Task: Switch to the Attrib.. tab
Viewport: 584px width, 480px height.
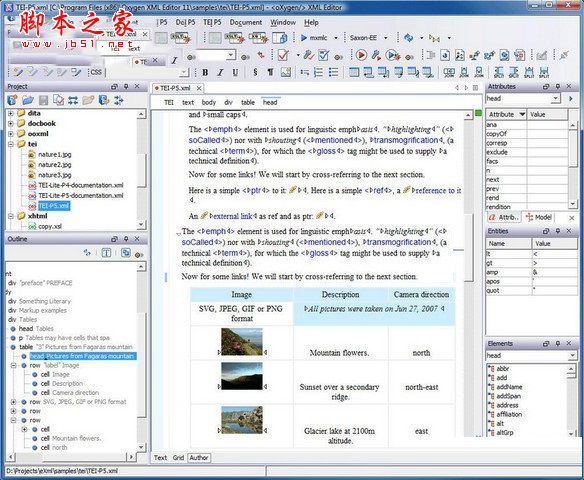Action: tap(504, 217)
